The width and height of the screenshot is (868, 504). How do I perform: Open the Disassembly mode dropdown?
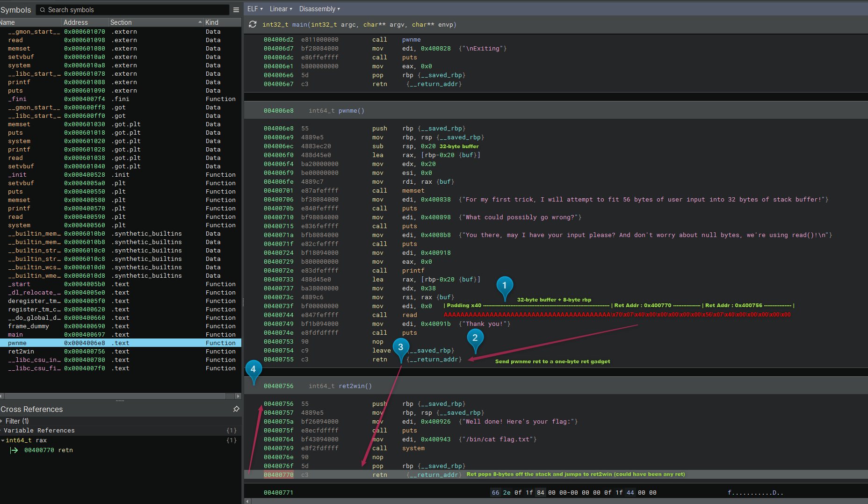pos(319,9)
